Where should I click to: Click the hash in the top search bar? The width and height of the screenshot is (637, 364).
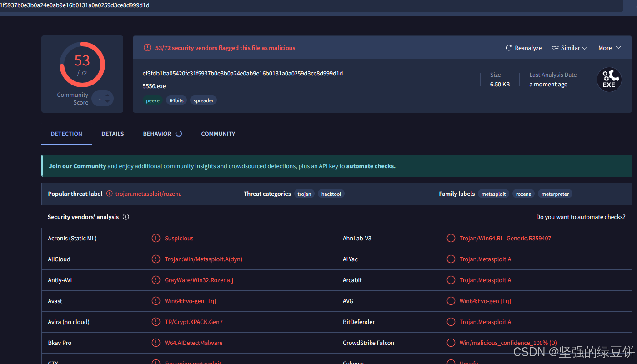(x=75, y=5)
